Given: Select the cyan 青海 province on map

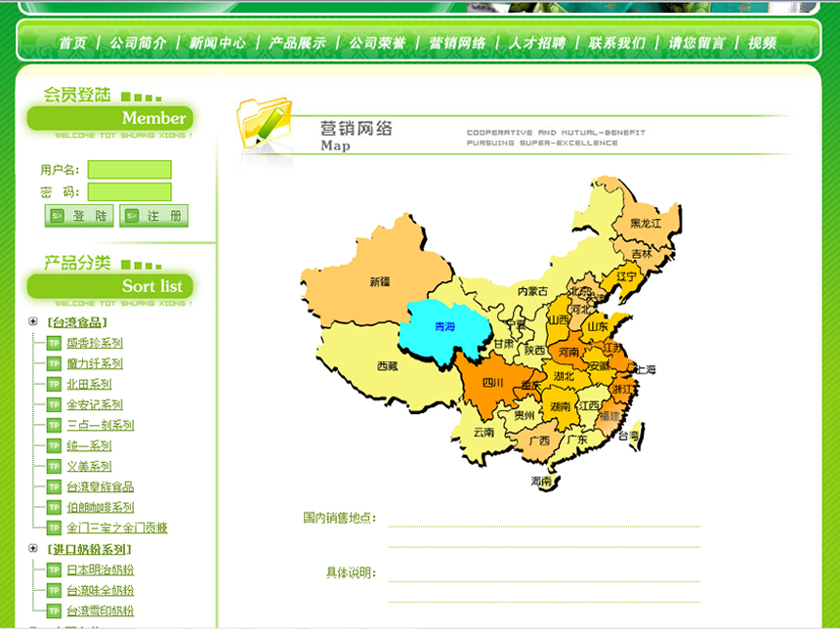Looking at the screenshot, I should point(444,327).
